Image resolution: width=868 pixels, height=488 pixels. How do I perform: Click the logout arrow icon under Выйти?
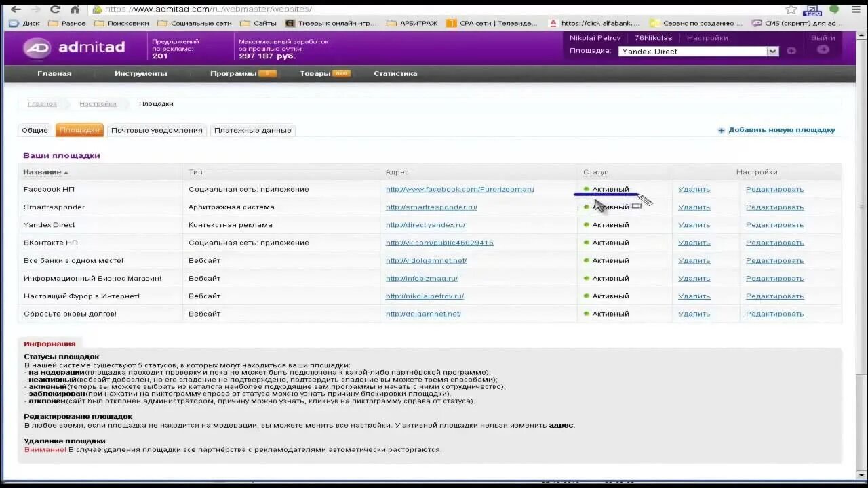(x=823, y=49)
